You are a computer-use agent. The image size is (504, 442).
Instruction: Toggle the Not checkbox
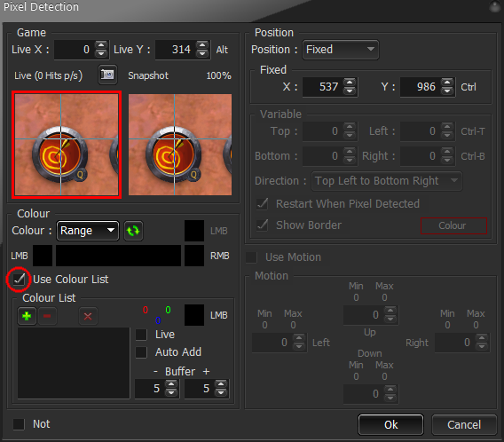click(x=19, y=424)
